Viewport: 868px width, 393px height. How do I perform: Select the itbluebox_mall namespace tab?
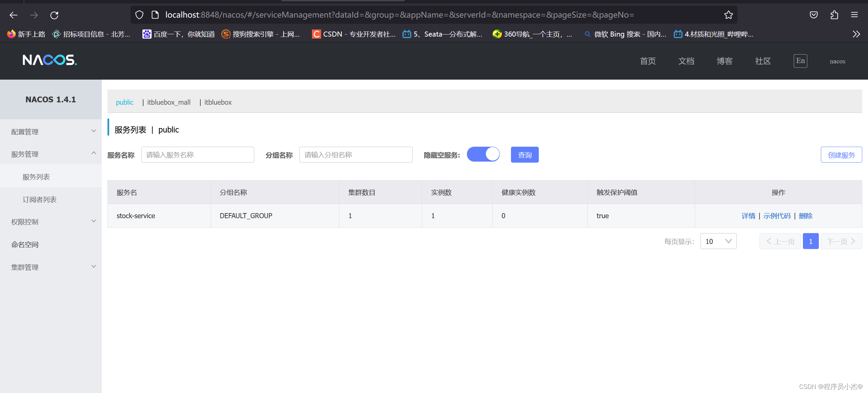(169, 102)
